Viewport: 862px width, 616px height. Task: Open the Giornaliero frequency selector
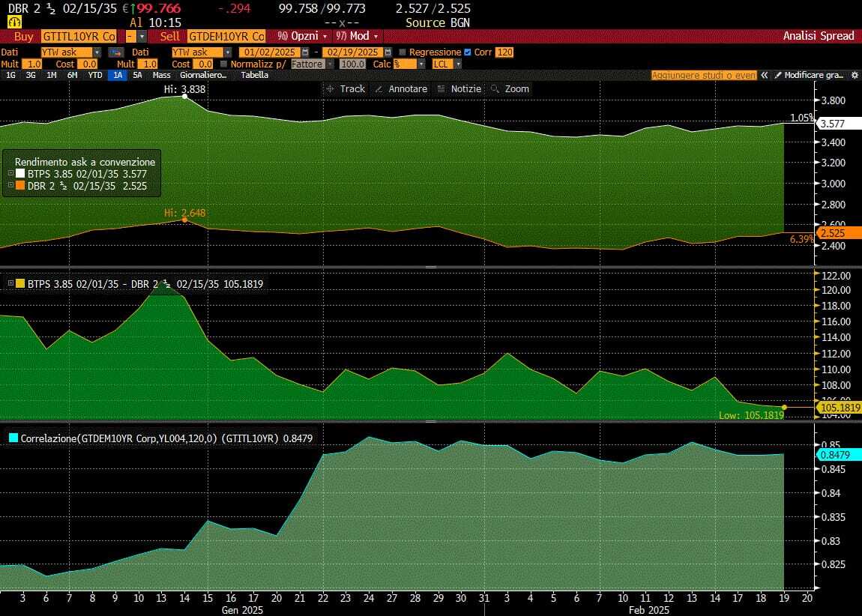click(203, 75)
